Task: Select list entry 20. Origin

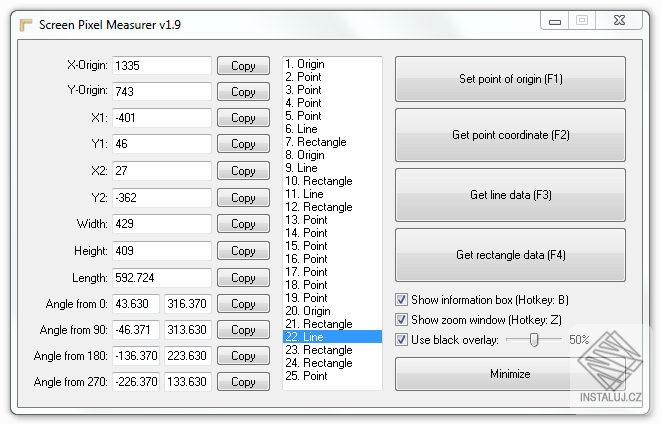Action: pyautogui.click(x=332, y=311)
